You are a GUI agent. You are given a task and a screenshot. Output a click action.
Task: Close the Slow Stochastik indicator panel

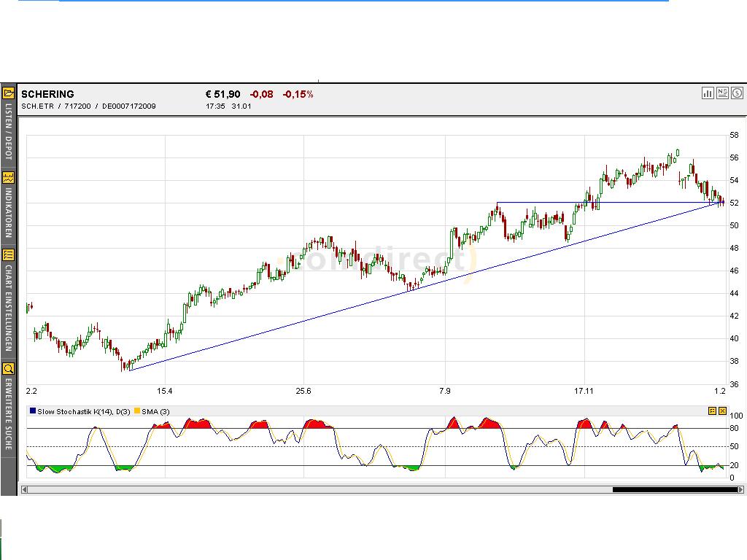pos(723,411)
